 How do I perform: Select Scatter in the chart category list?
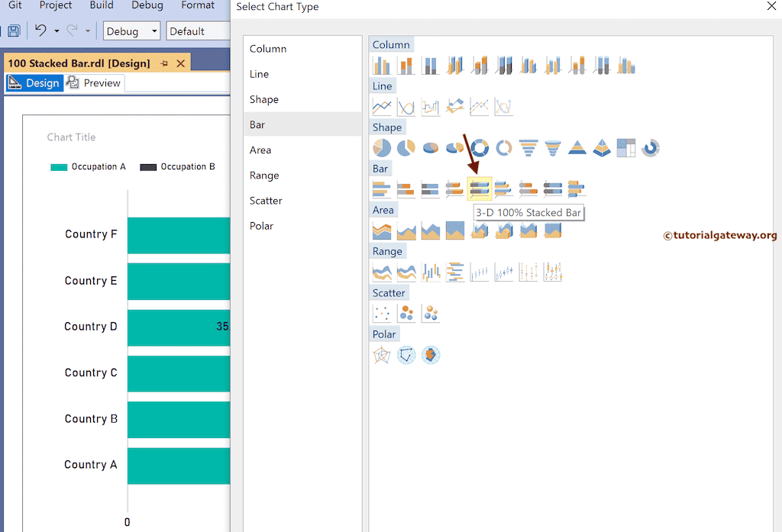[302, 201]
